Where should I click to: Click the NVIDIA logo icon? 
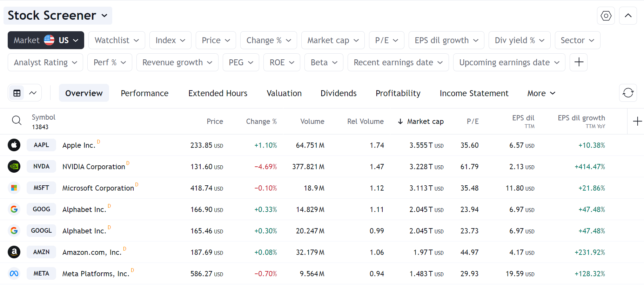tap(14, 166)
